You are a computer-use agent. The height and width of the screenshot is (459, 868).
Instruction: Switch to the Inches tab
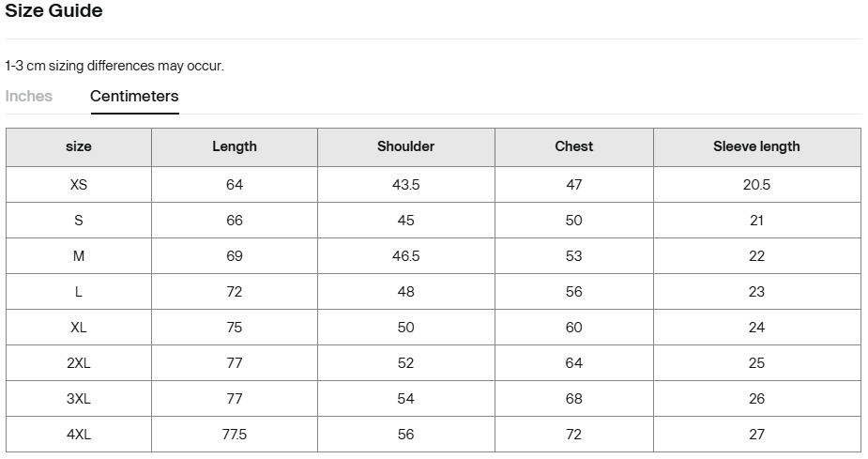click(x=29, y=97)
